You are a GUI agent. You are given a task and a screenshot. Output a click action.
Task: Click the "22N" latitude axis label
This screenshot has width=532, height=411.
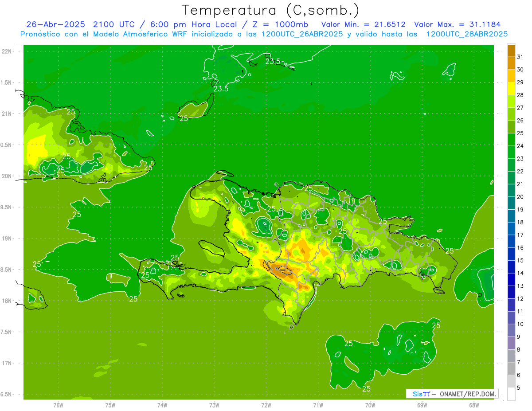pyautogui.click(x=8, y=51)
